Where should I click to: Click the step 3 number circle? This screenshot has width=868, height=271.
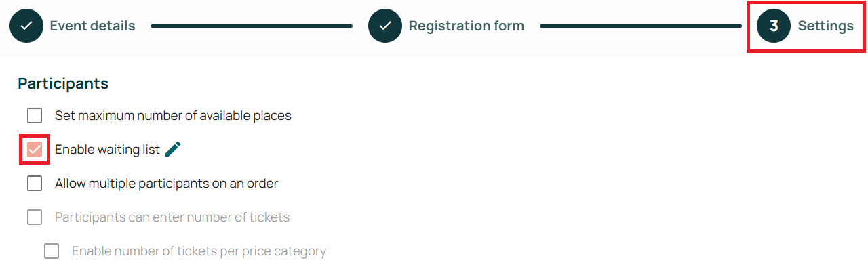(774, 26)
